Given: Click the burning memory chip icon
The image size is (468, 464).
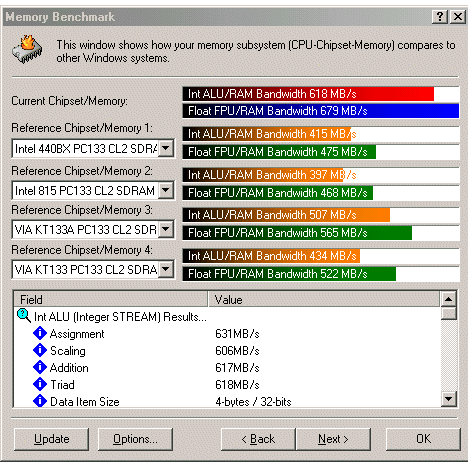Looking at the screenshot, I should click(28, 49).
